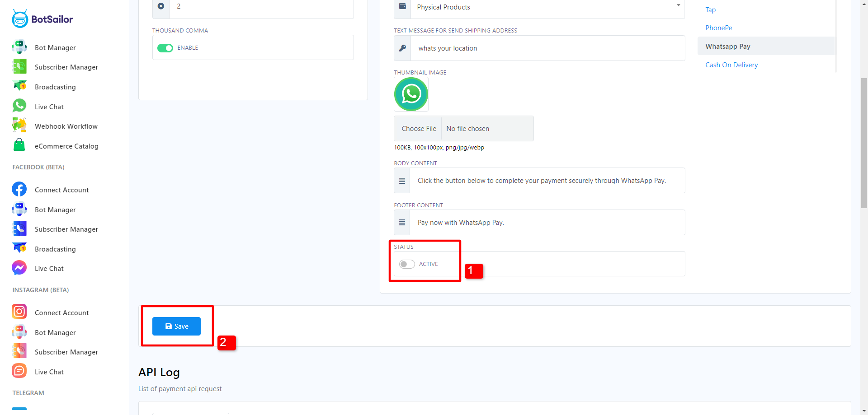The width and height of the screenshot is (868, 415).
Task: Open WhatsApp Broadcasting icon in sidebar
Action: tap(19, 86)
